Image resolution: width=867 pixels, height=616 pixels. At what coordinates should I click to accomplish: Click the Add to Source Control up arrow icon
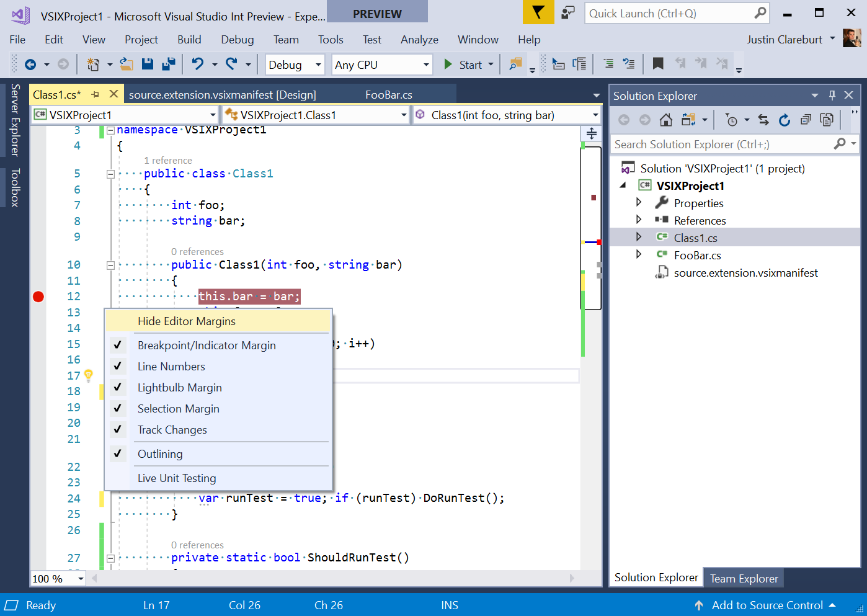point(699,605)
